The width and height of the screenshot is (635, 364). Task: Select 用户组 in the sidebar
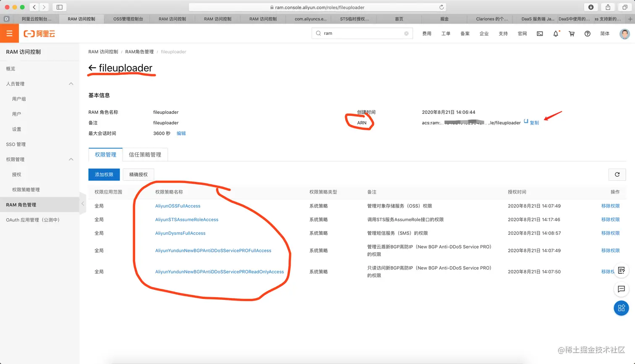[19, 99]
